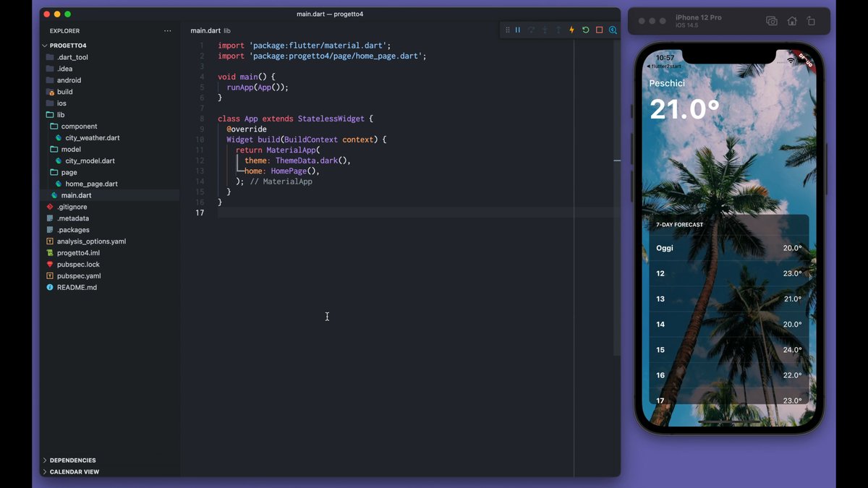The image size is (868, 488).
Task: Trigger Flutter hot reload lightning icon
Action: (x=571, y=30)
